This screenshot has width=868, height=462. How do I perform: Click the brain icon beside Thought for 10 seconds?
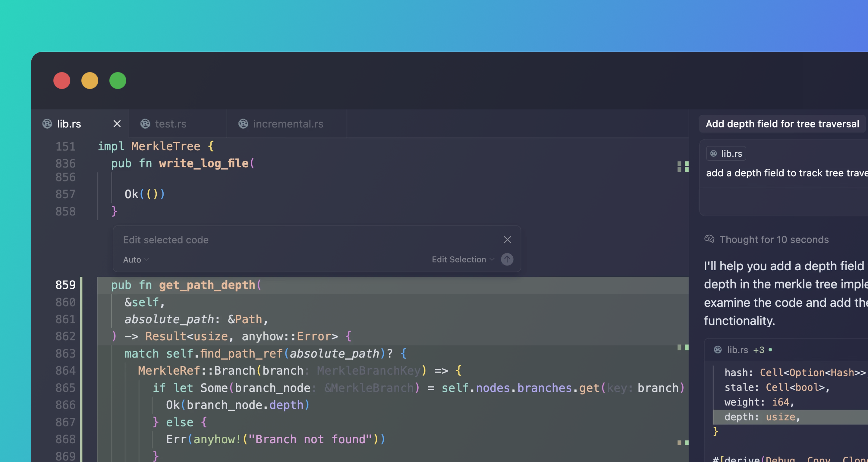[709, 239]
